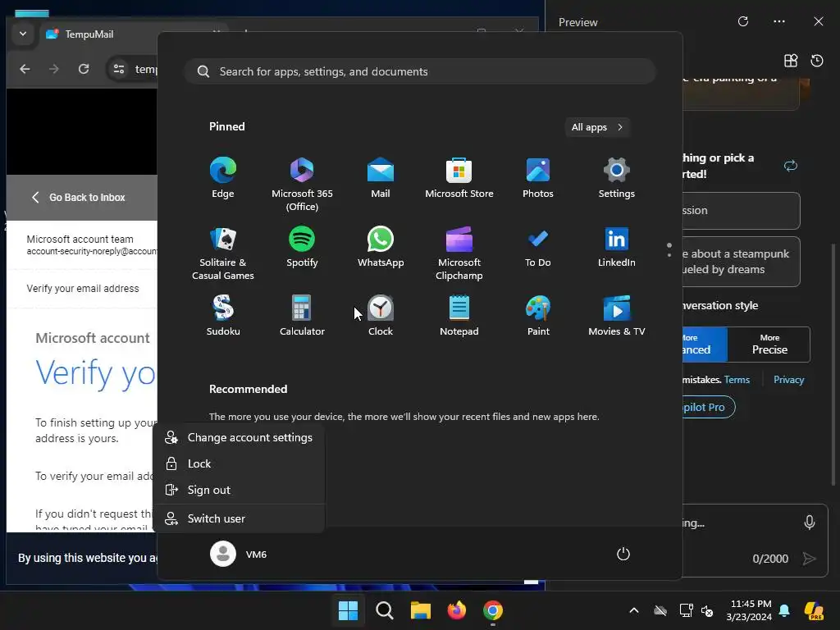Launch the Clock app

pyautogui.click(x=381, y=316)
